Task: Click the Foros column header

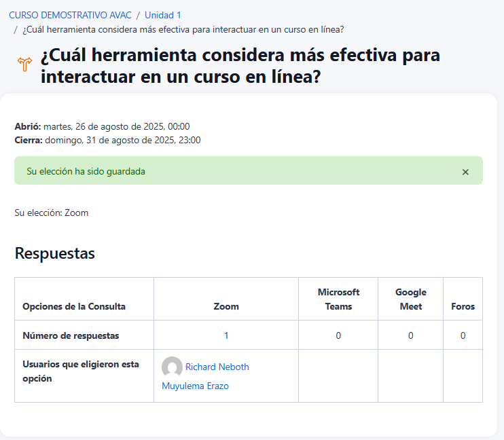Action: (463, 306)
